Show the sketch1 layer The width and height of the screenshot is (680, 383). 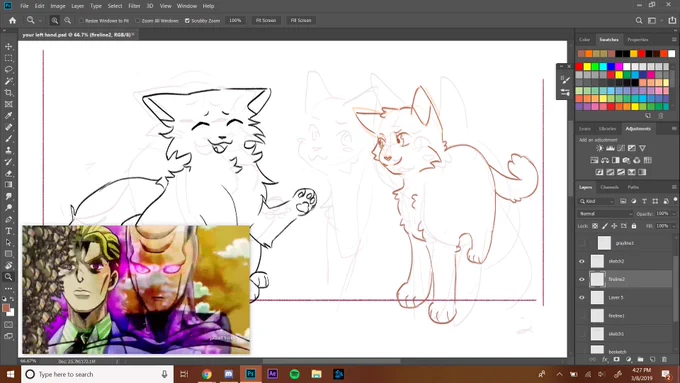pyautogui.click(x=582, y=334)
